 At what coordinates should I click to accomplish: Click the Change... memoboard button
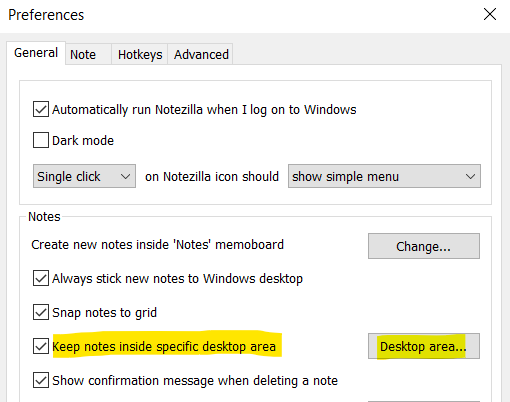424,246
